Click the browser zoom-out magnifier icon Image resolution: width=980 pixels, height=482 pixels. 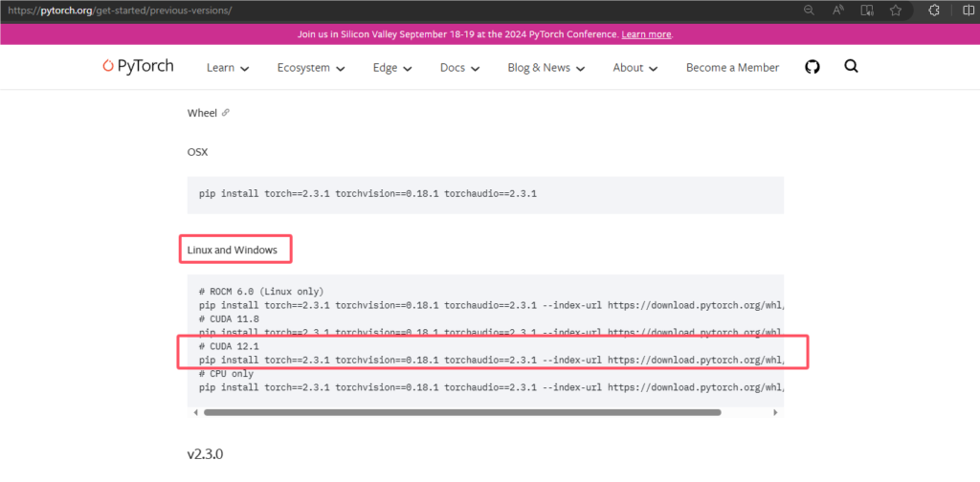pos(809,10)
